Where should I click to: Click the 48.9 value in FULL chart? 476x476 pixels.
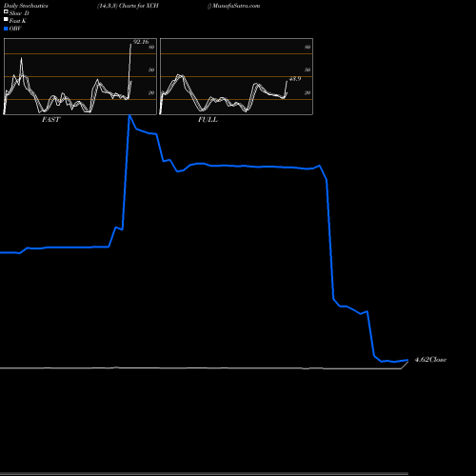(295, 79)
